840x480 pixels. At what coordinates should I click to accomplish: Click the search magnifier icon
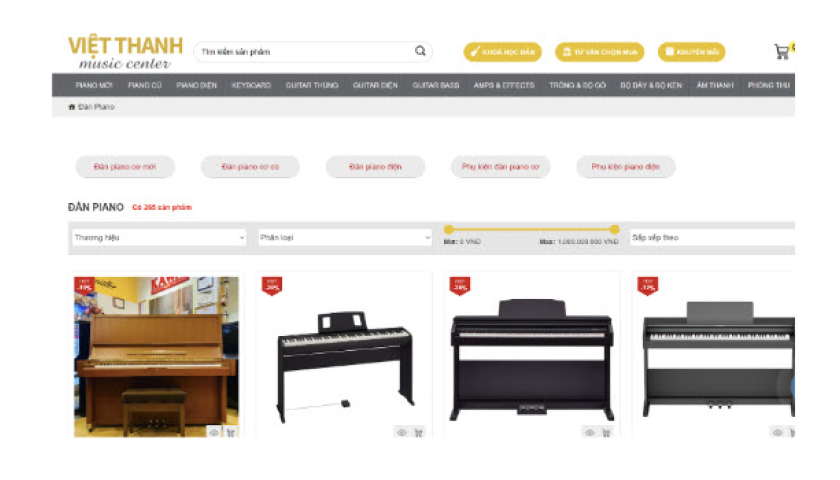[x=421, y=51]
